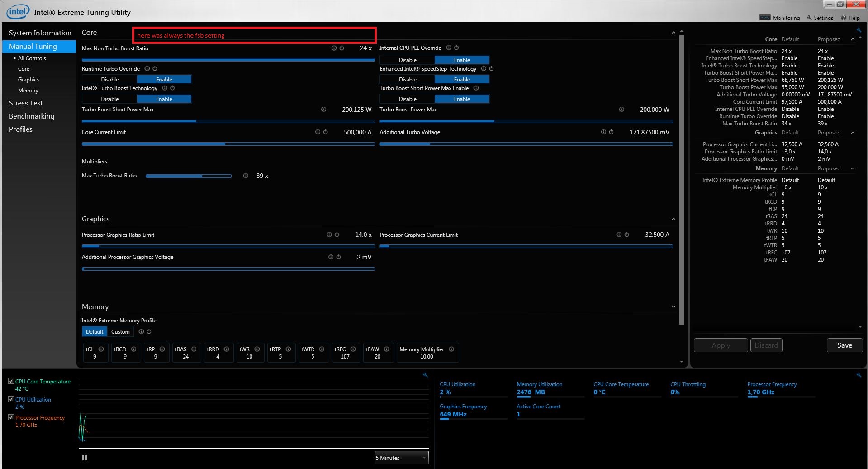Click the Save button
The height and width of the screenshot is (469, 868).
coord(844,345)
